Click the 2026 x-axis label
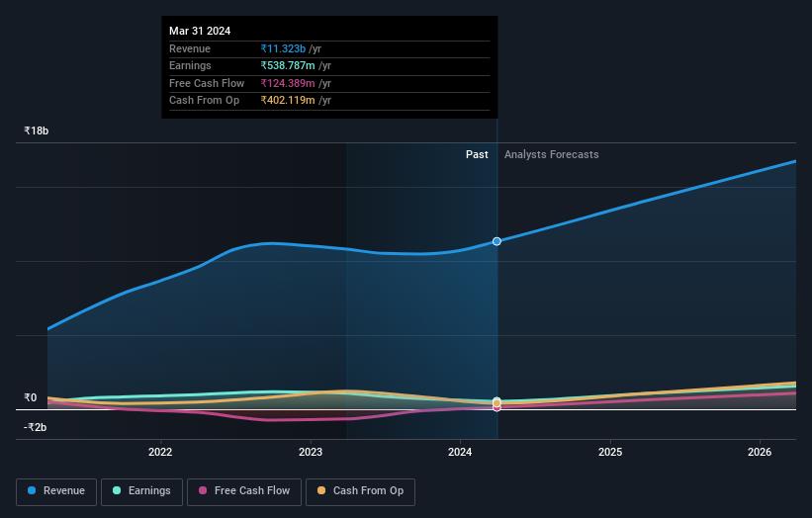Screen dimensions: 812x518 760,452
